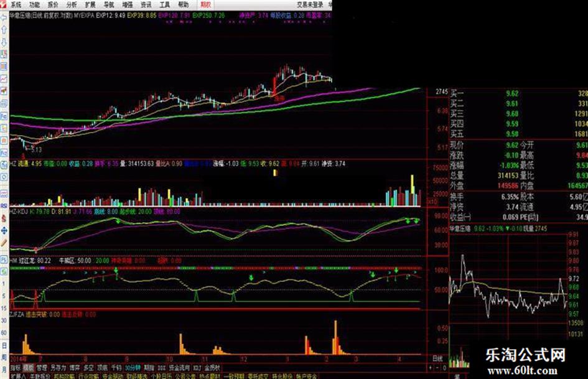Select the 资金流向 template tab
This screenshot has height=379, width=588.
click(179, 367)
